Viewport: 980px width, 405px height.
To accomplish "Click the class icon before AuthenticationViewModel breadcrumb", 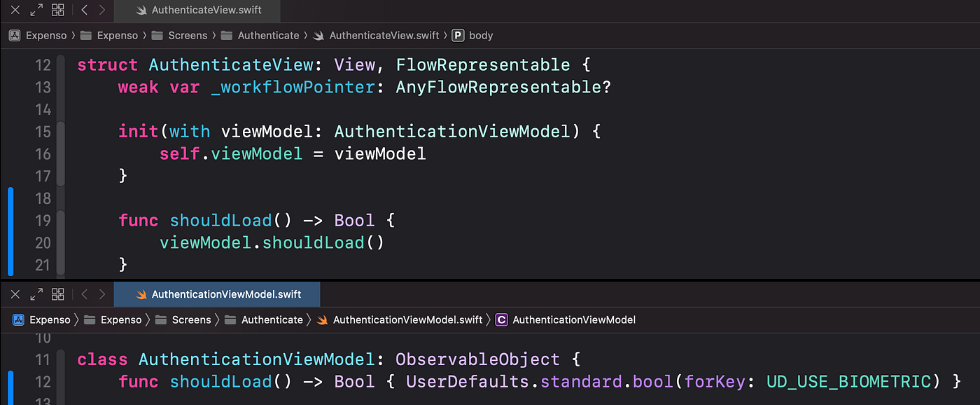I will point(502,320).
